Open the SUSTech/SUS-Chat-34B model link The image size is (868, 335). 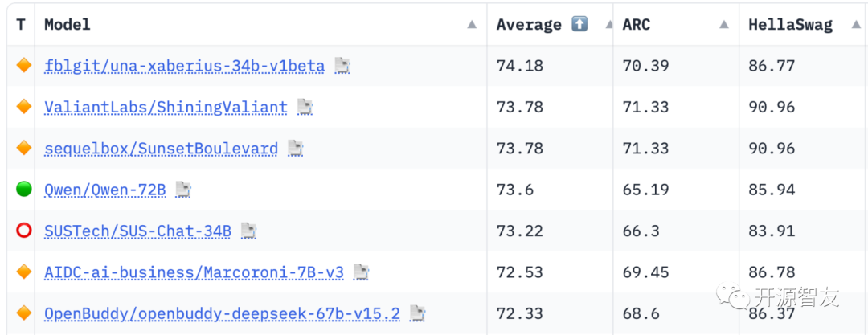coord(137,231)
